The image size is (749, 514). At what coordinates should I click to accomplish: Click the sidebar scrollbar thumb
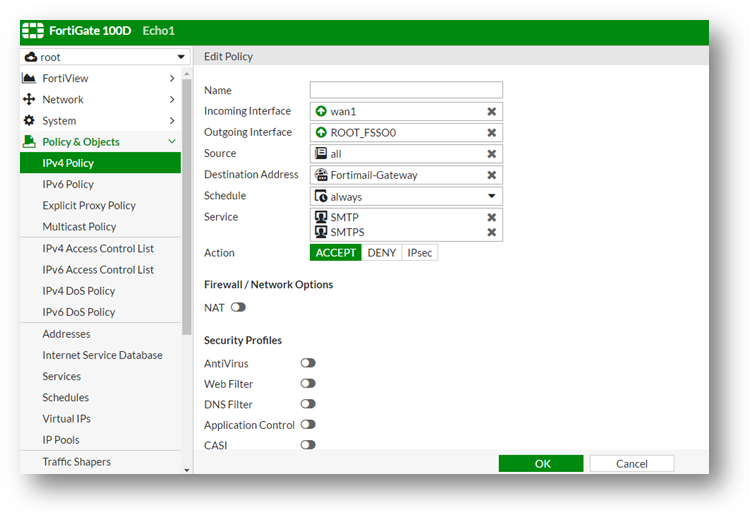click(x=186, y=207)
